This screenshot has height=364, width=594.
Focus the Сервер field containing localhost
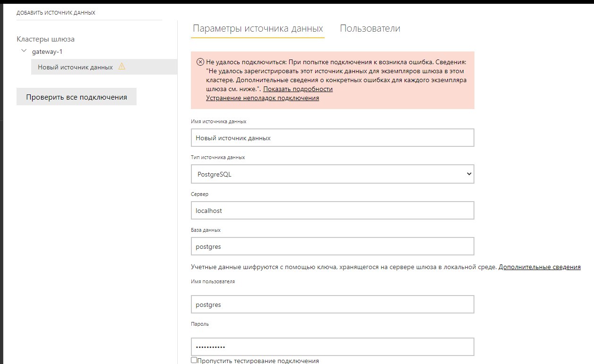point(333,211)
